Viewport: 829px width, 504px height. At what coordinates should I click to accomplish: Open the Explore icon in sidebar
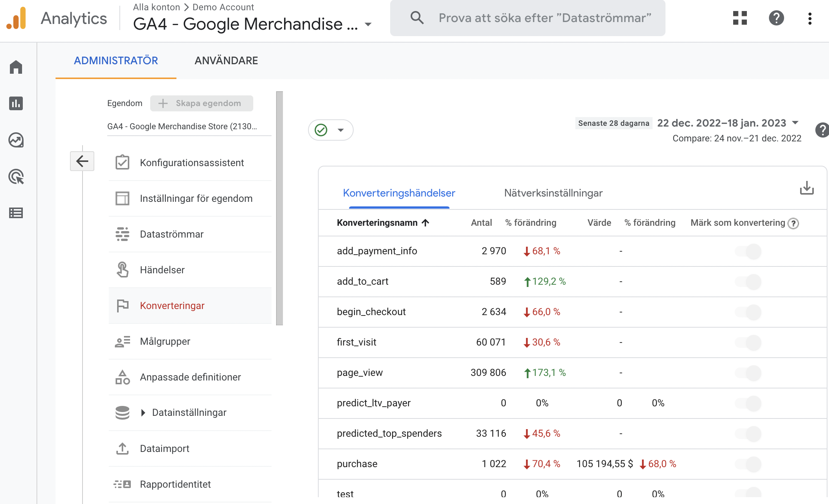16,140
